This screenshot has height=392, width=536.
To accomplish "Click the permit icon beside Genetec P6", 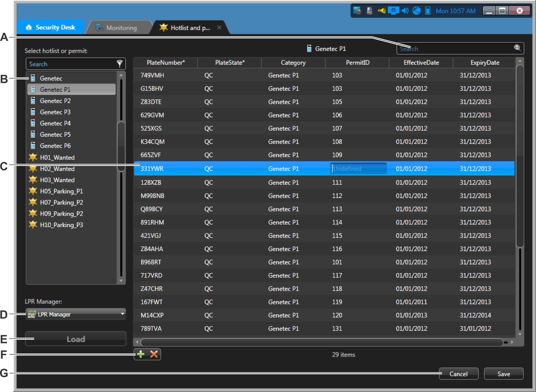I will [x=33, y=145].
